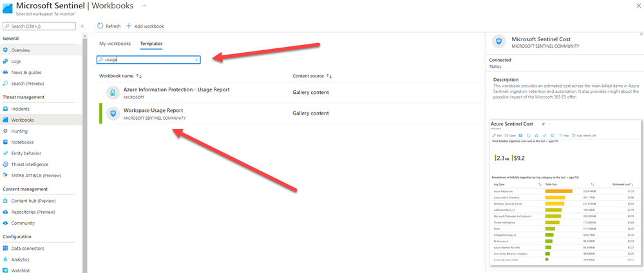
Task: Sort by Content source column arrows
Action: click(x=329, y=76)
